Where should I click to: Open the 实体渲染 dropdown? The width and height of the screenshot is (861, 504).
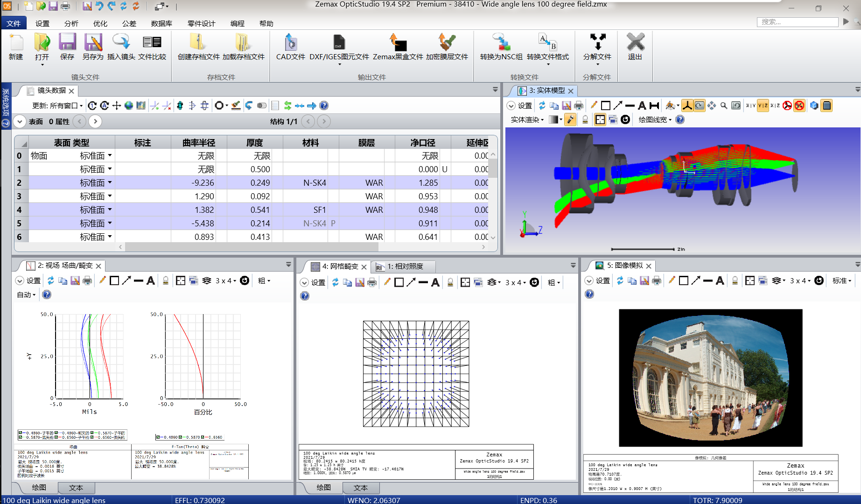pyautogui.click(x=527, y=119)
